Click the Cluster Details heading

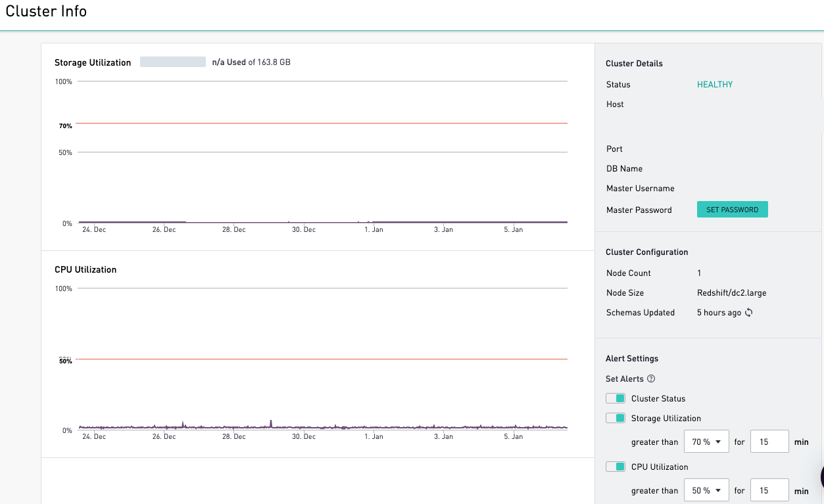coord(635,64)
